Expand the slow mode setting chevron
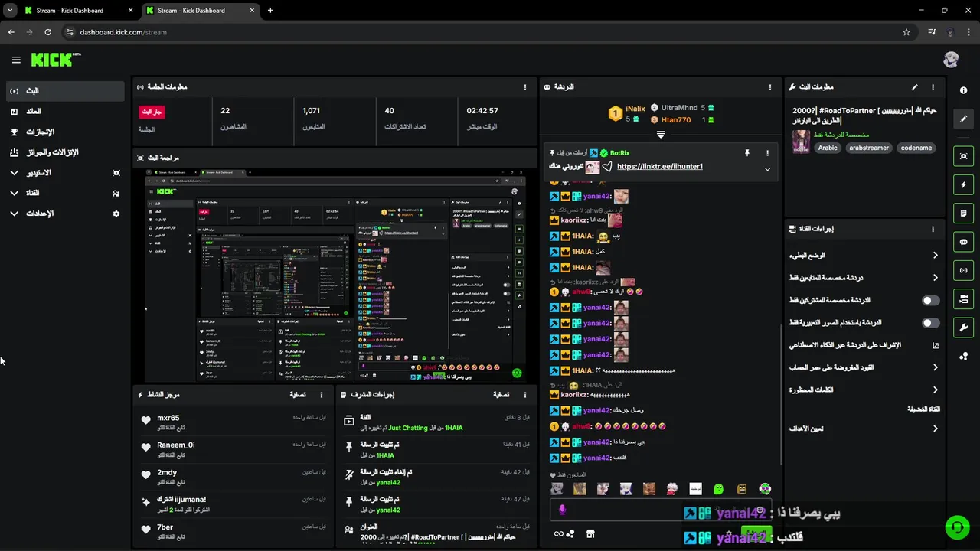980x551 pixels. [x=935, y=256]
